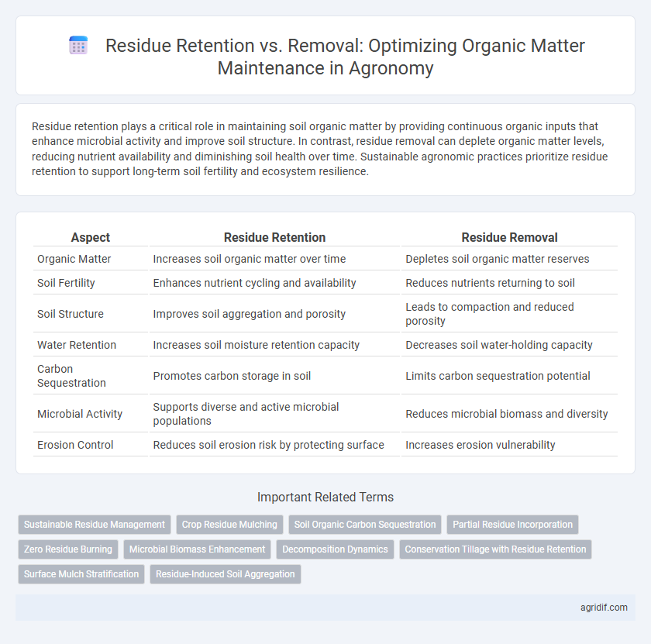Click 'Increases soil moisture retention capacity' cell

(274, 345)
